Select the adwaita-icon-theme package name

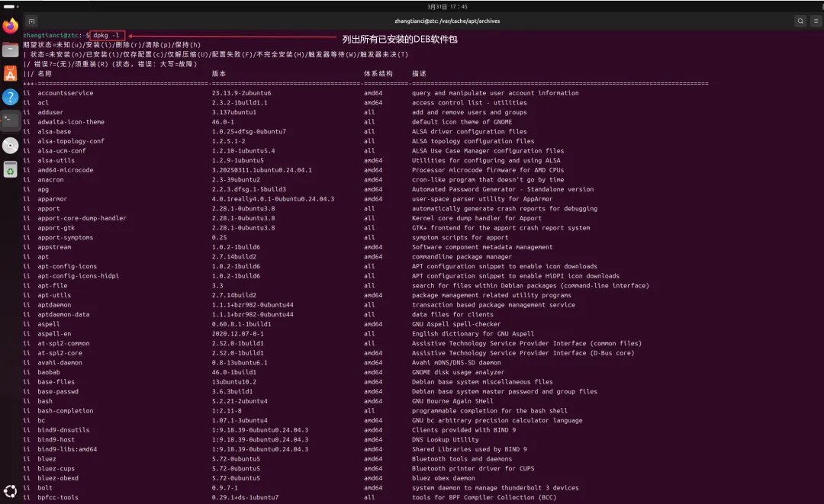coord(71,122)
